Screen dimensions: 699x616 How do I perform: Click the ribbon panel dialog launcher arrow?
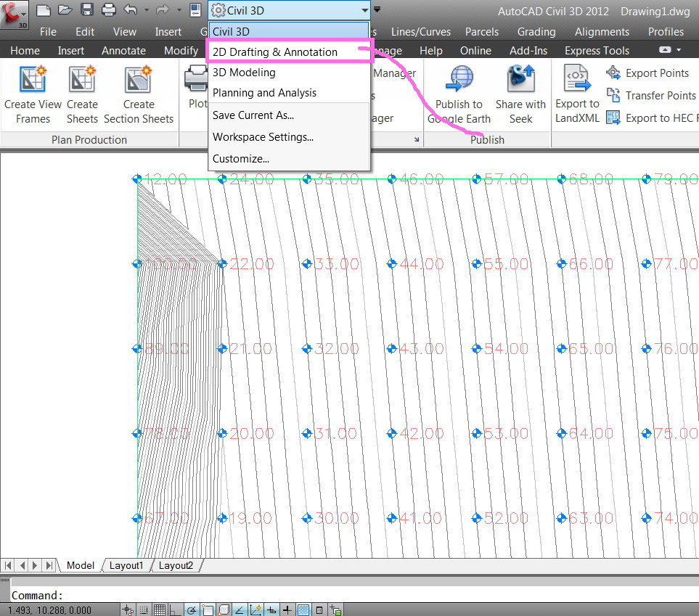tap(417, 139)
